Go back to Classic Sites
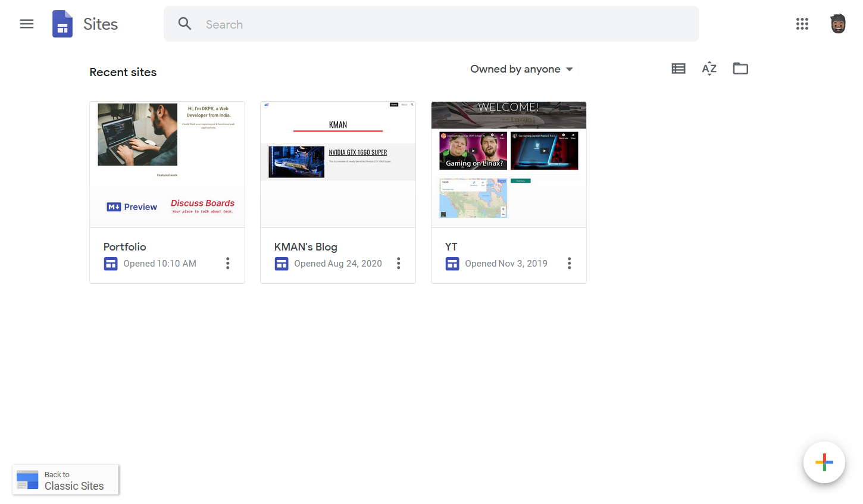This screenshot has height=504, width=863. tap(65, 480)
